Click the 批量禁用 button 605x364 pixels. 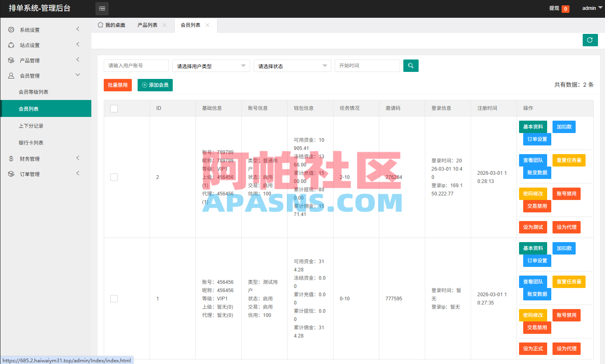click(118, 85)
